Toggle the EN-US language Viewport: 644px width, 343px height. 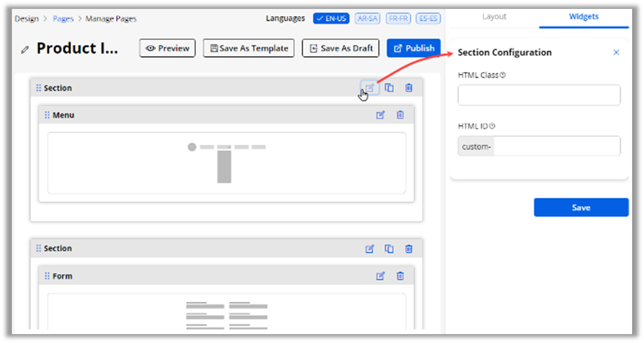point(331,18)
